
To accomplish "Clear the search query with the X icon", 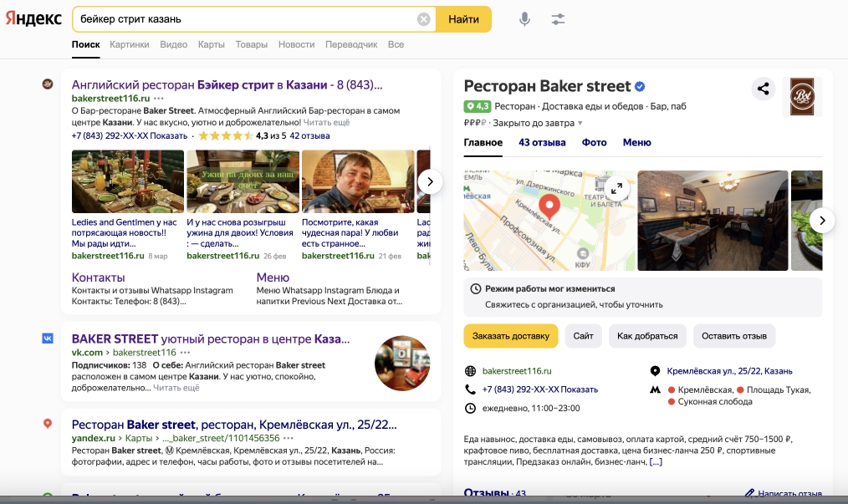I will [x=423, y=19].
